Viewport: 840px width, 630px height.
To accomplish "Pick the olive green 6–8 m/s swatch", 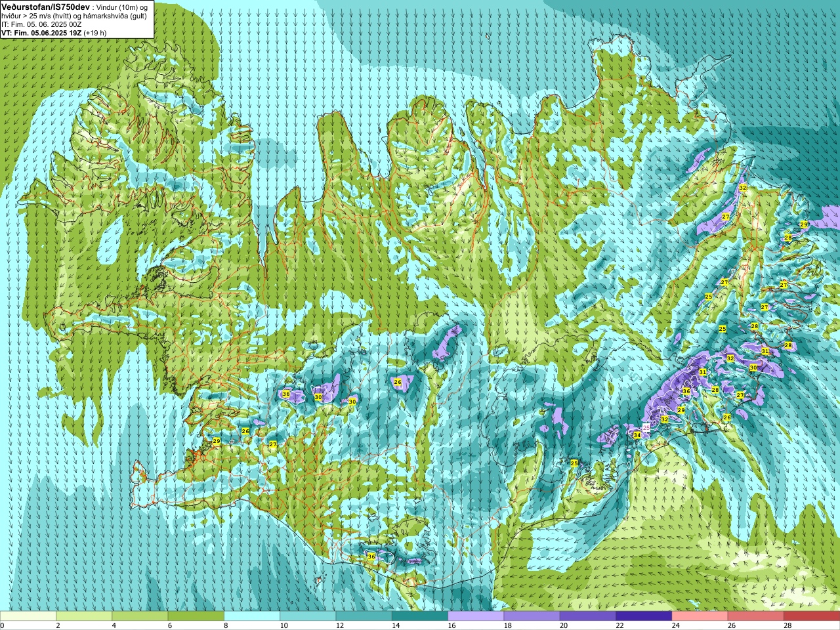I will 196,616.
